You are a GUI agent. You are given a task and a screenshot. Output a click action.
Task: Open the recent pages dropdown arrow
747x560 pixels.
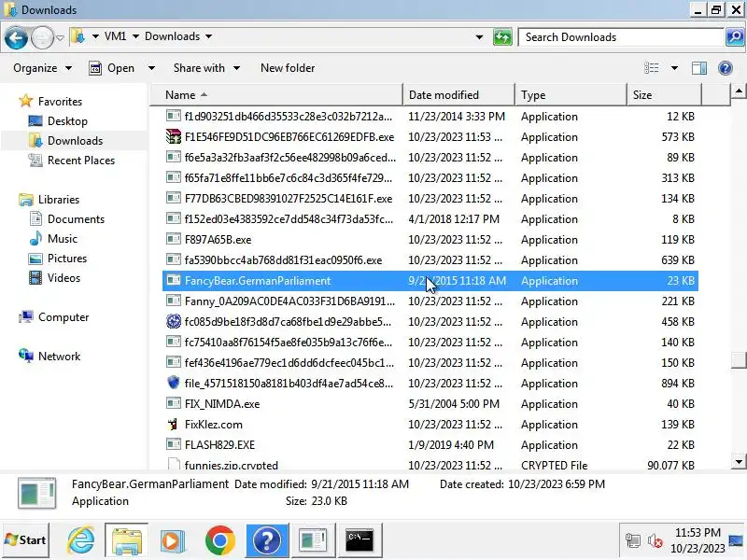tap(60, 37)
